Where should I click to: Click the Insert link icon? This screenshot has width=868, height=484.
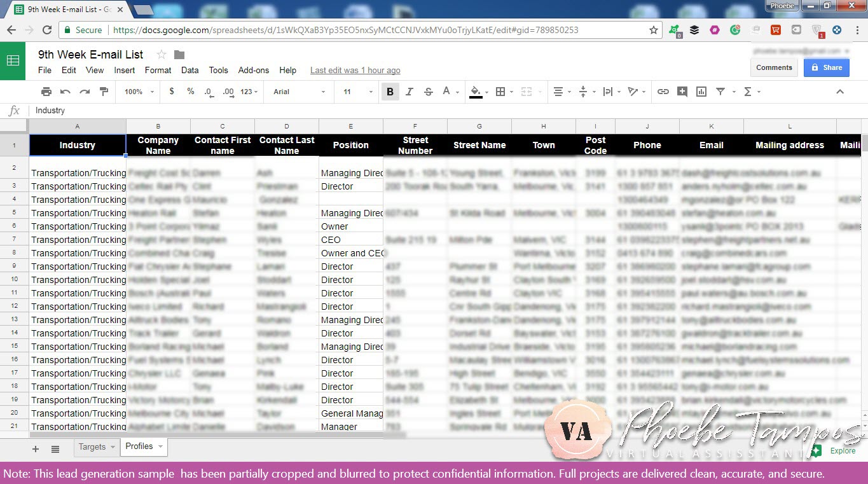(663, 92)
